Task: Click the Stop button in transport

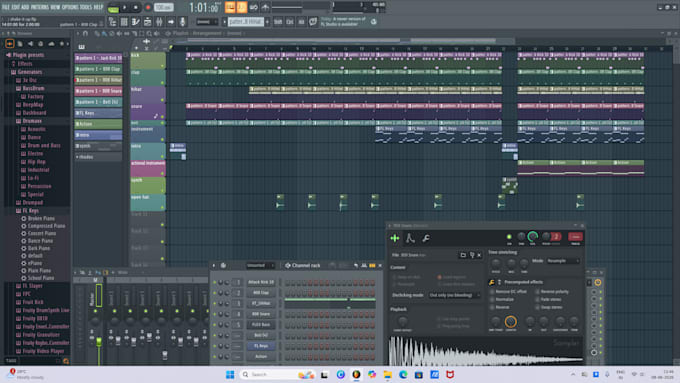Action: pyautogui.click(x=136, y=7)
